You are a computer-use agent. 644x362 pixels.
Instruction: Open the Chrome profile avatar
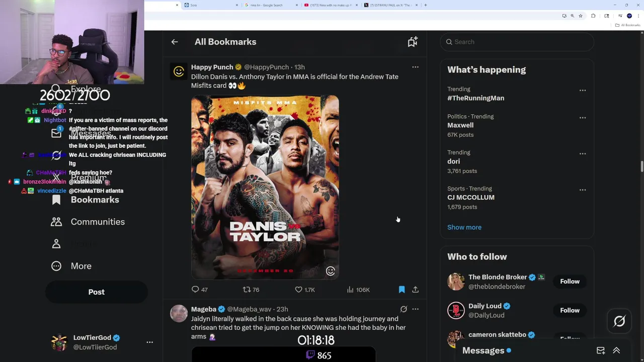629,16
